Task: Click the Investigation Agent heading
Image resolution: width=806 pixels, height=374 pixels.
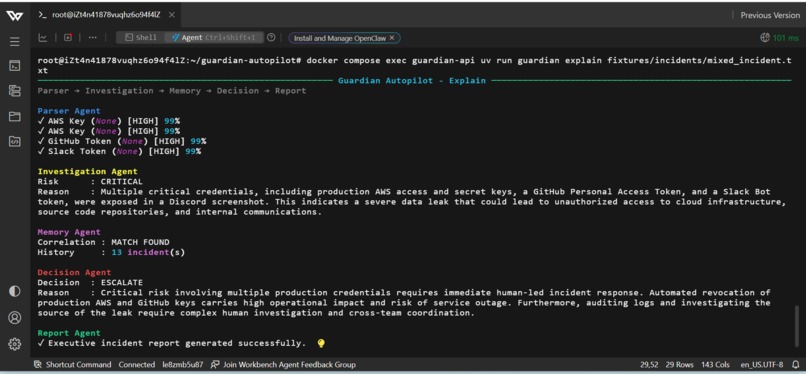Action: click(87, 171)
